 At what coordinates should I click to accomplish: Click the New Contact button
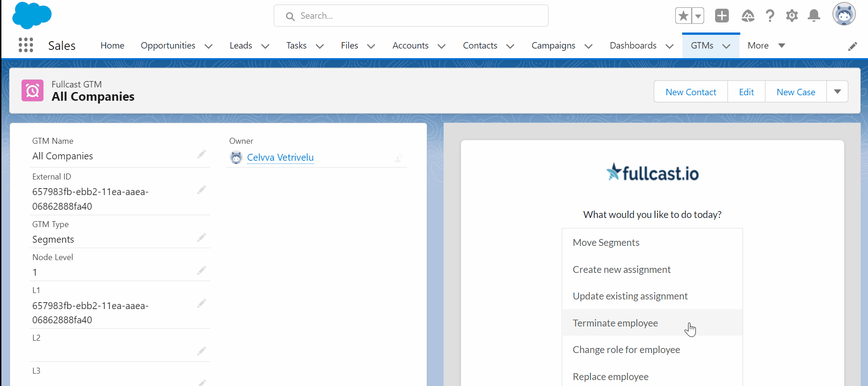point(691,92)
